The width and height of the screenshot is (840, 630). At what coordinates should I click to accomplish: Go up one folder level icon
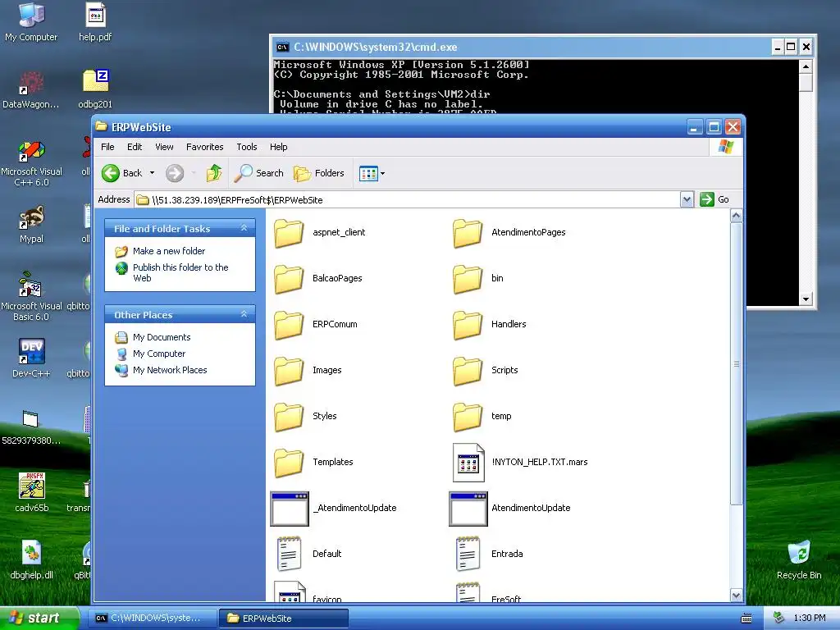214,173
